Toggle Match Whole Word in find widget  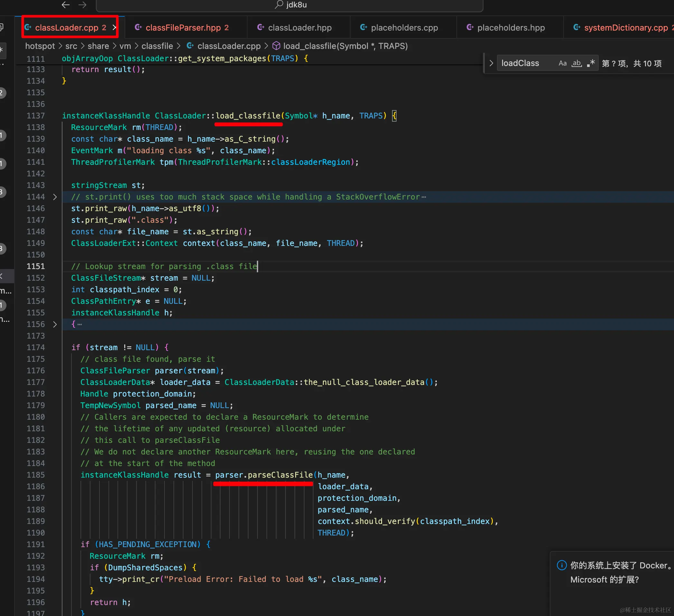(577, 63)
